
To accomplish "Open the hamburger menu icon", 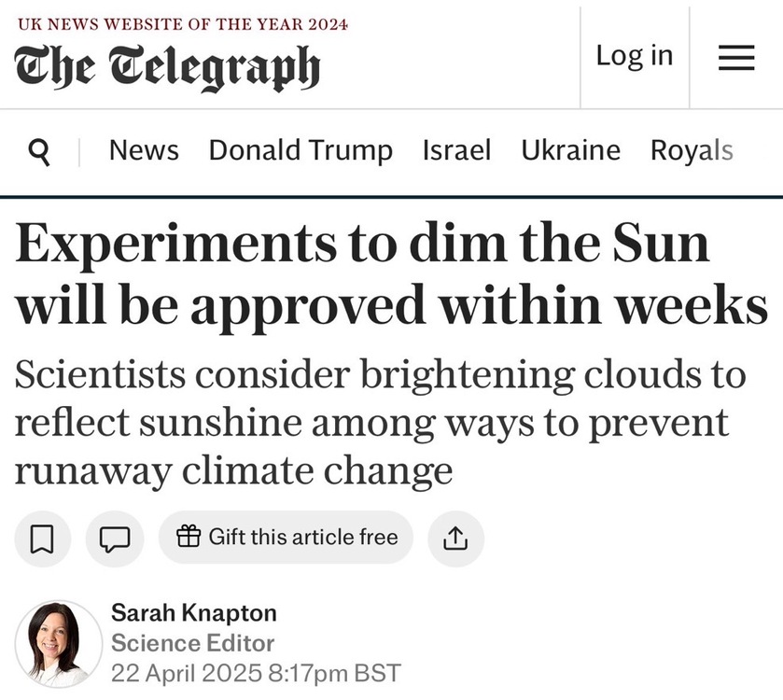I will 736,58.
